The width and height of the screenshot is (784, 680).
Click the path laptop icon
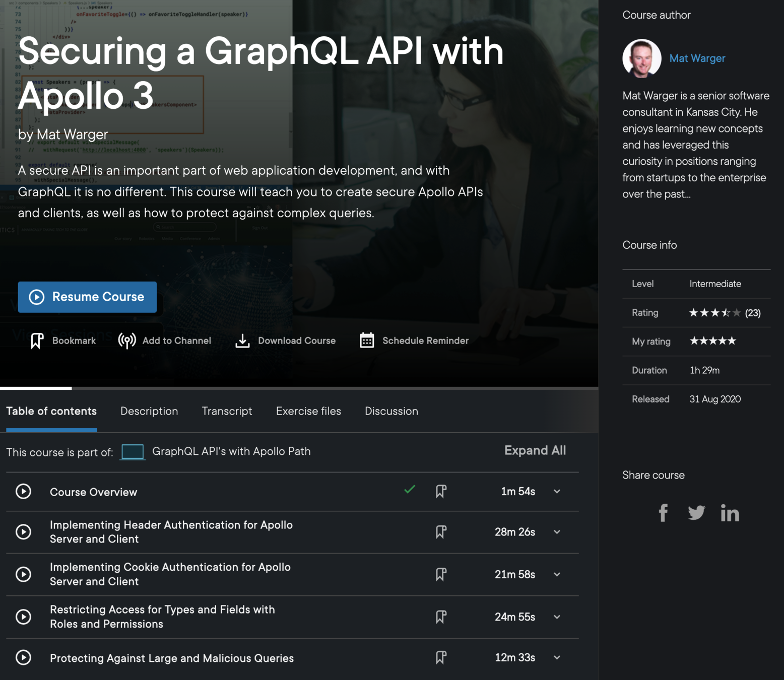click(x=133, y=452)
